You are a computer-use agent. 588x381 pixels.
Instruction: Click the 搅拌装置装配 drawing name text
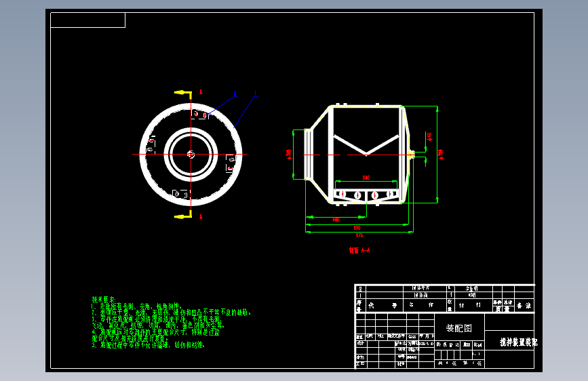coord(518,342)
